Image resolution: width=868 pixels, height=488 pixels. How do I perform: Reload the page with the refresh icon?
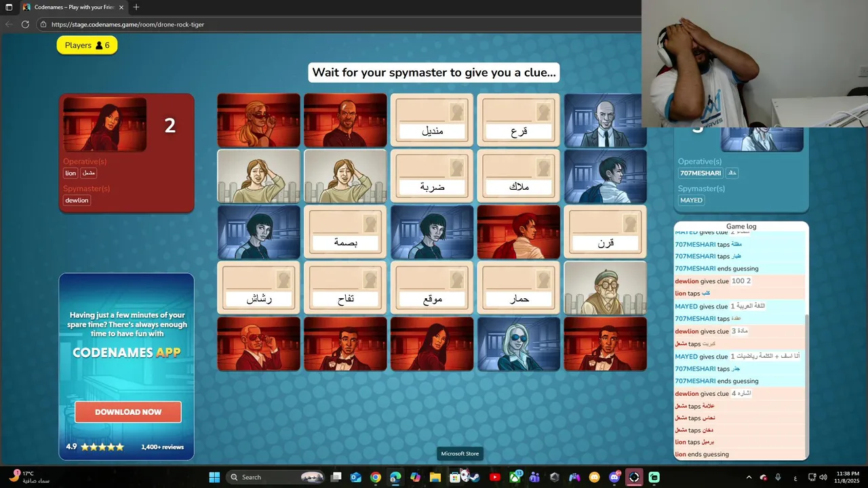point(25,24)
